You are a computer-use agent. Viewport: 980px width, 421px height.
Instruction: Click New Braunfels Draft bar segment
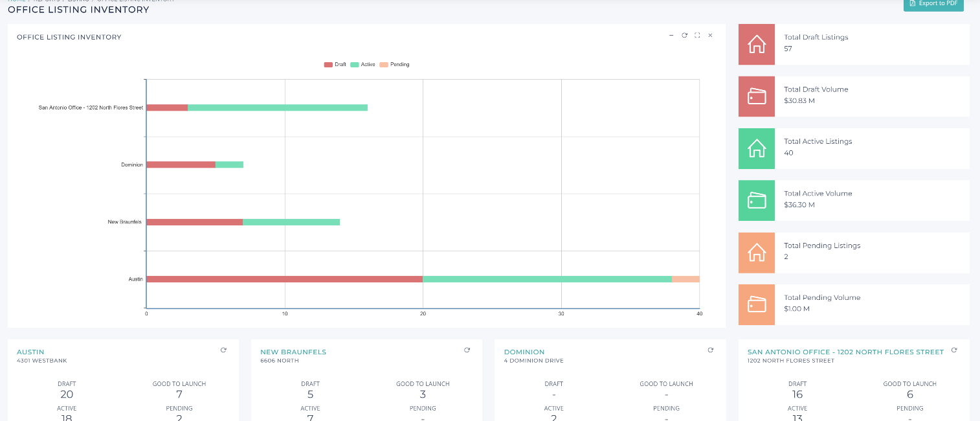point(195,222)
